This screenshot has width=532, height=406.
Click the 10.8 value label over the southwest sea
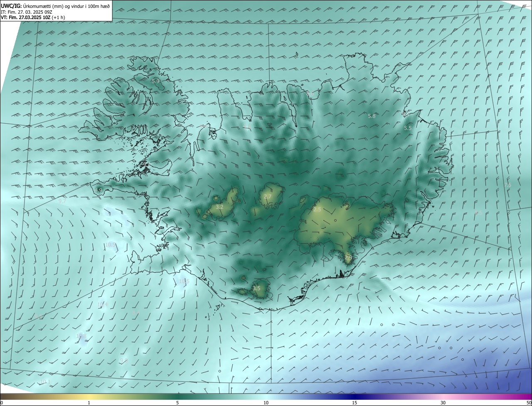click(x=81, y=336)
